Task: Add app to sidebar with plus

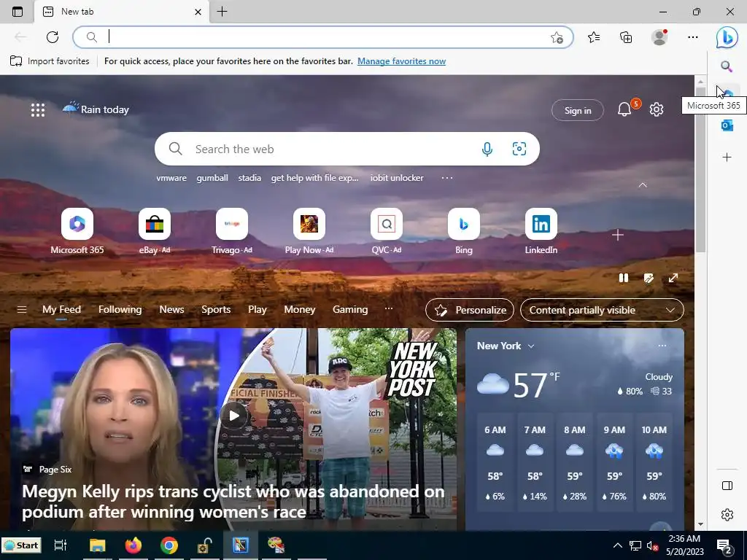Action: pos(727,157)
